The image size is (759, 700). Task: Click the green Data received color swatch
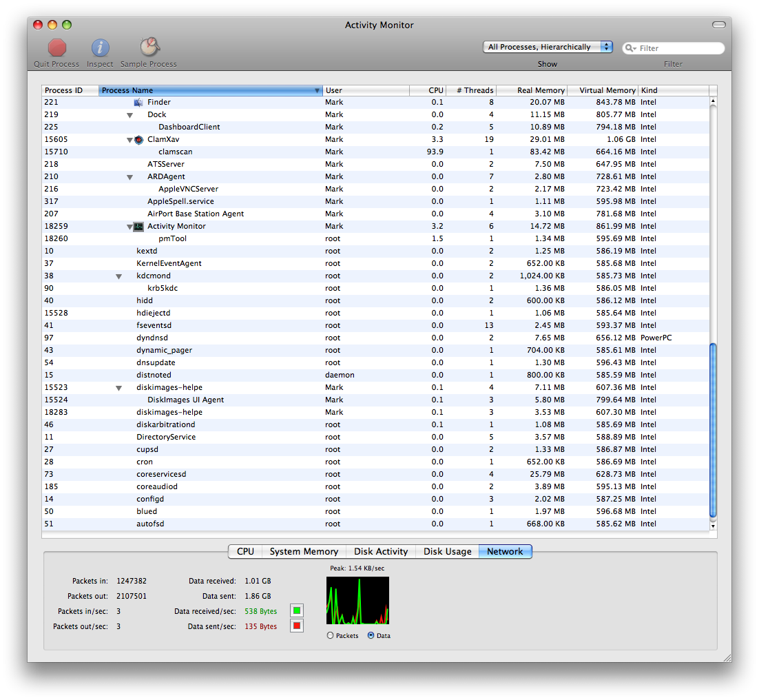point(297,610)
